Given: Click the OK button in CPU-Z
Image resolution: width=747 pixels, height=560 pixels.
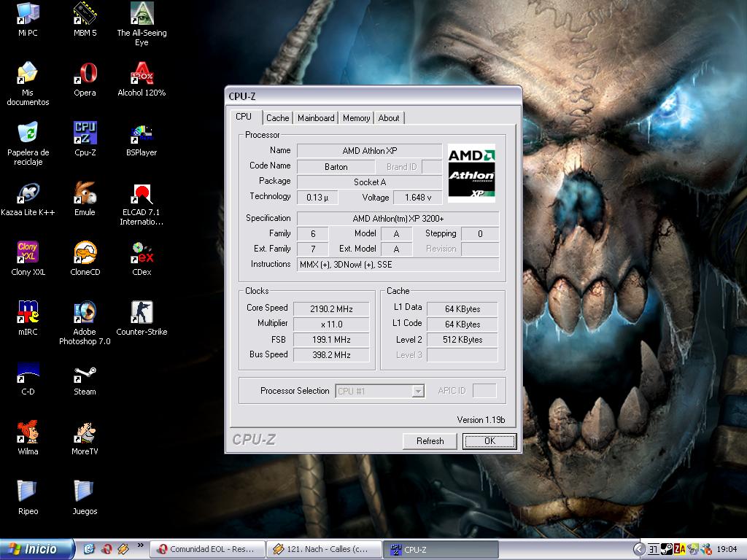Looking at the screenshot, I should [489, 441].
